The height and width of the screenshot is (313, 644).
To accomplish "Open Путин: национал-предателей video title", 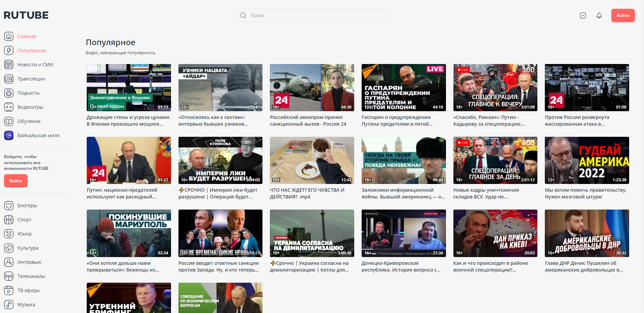I will [122, 193].
